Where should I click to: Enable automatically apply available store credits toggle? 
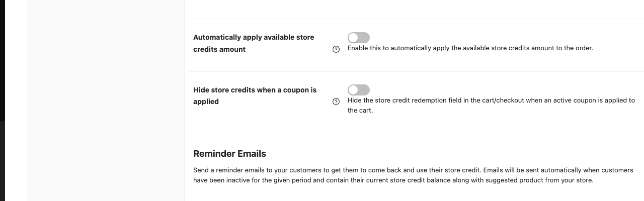[x=359, y=38]
